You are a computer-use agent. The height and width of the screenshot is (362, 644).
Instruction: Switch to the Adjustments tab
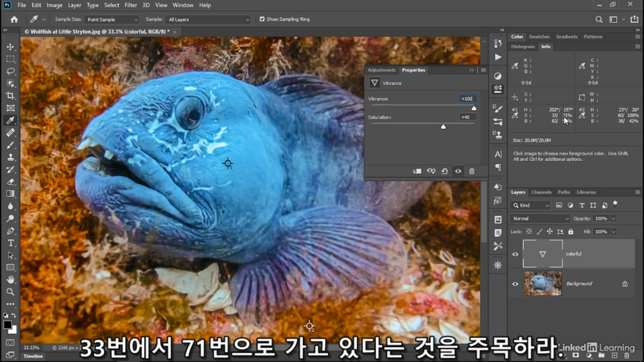(x=382, y=70)
